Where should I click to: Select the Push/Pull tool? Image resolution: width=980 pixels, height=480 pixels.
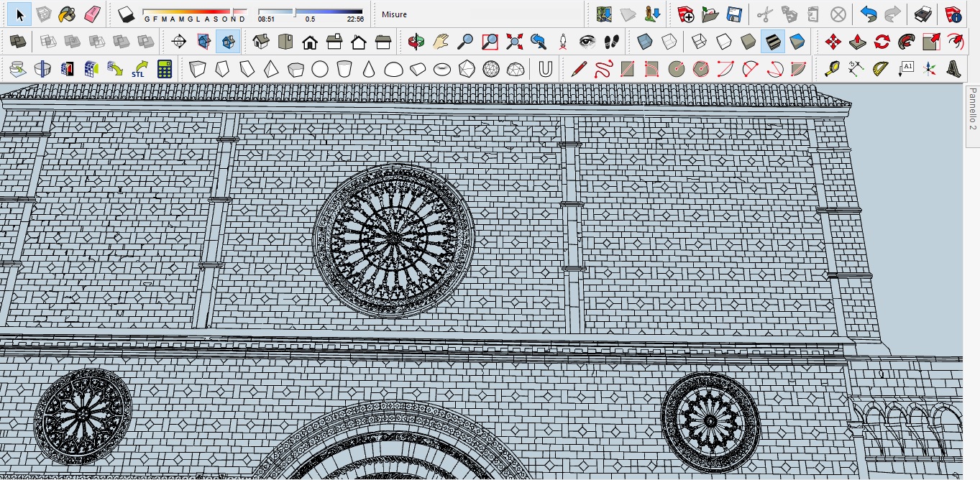tap(858, 42)
